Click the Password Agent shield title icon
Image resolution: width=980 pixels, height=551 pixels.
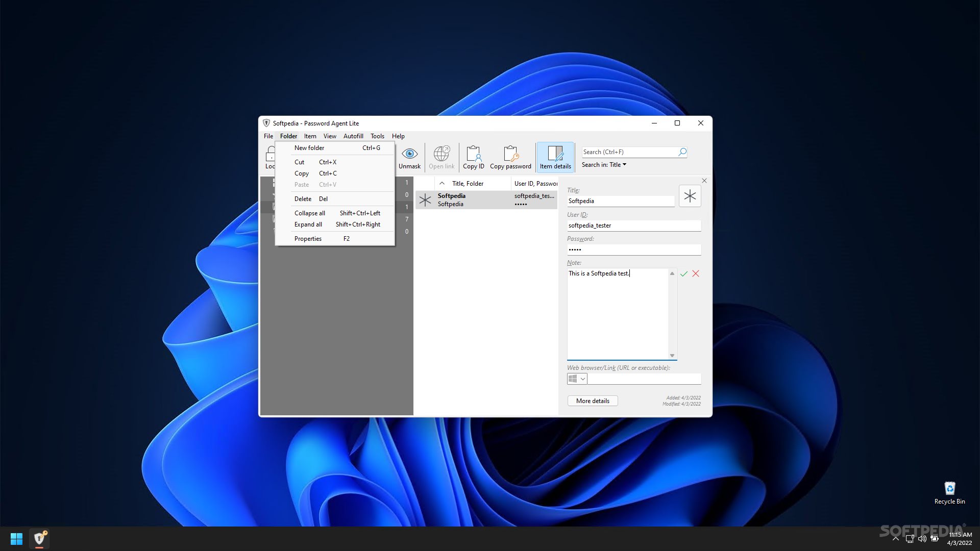pos(266,123)
